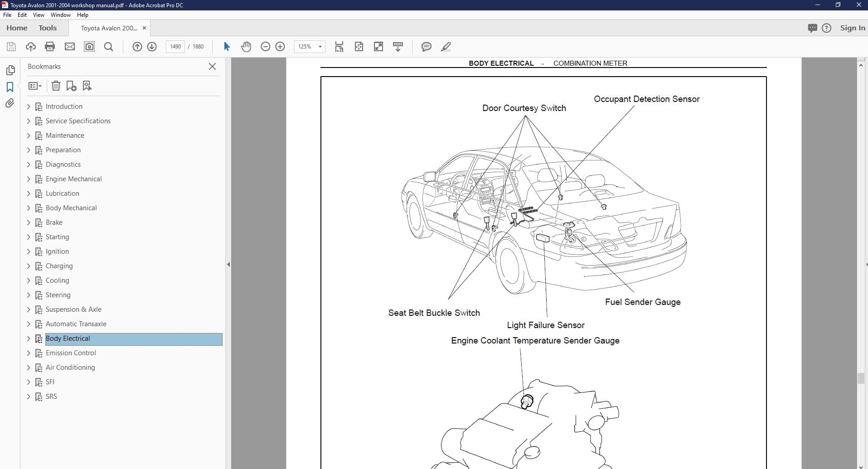
Task: Expand the Engine Mechanical bookmark
Action: click(x=29, y=179)
